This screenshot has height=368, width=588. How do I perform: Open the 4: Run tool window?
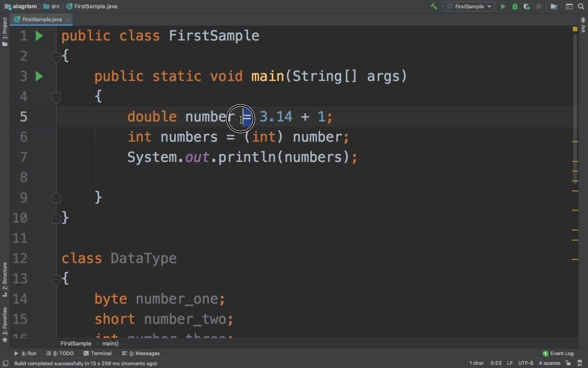point(25,353)
